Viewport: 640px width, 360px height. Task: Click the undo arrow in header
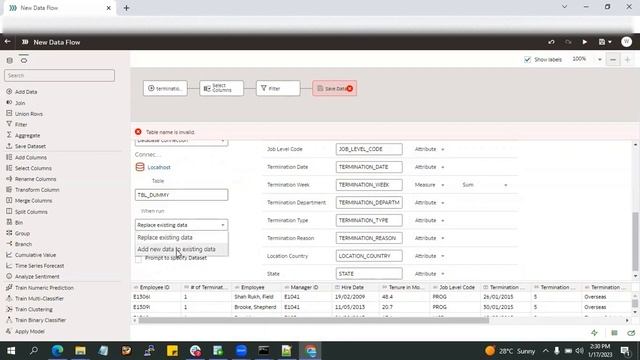pyautogui.click(x=551, y=42)
